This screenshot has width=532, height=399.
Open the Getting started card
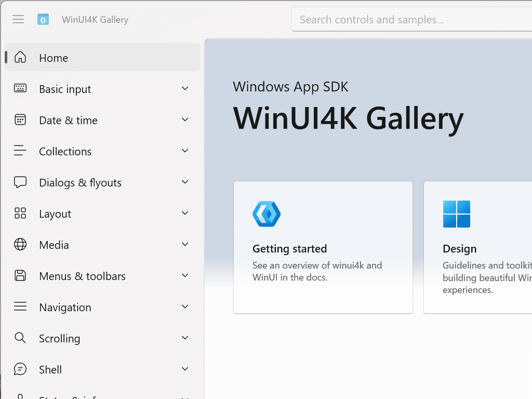(x=323, y=247)
